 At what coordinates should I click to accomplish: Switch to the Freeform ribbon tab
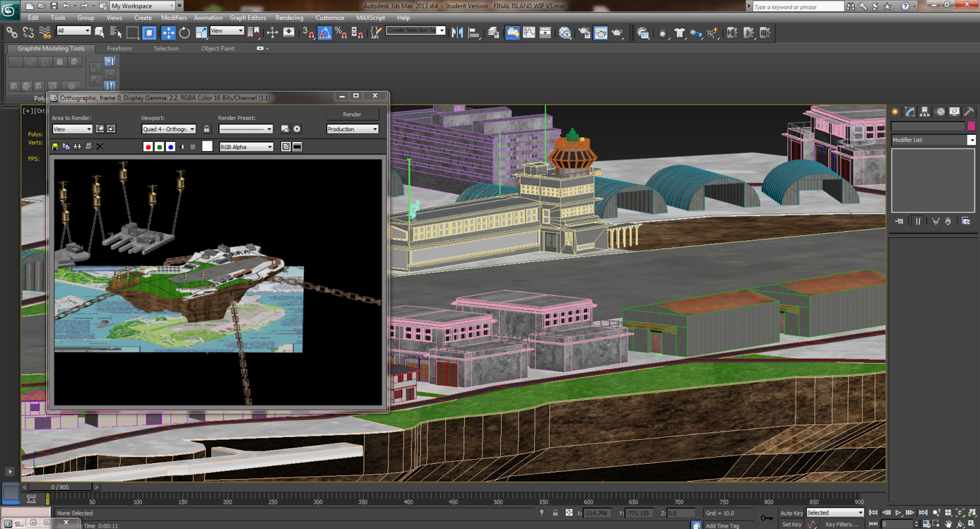[x=119, y=48]
